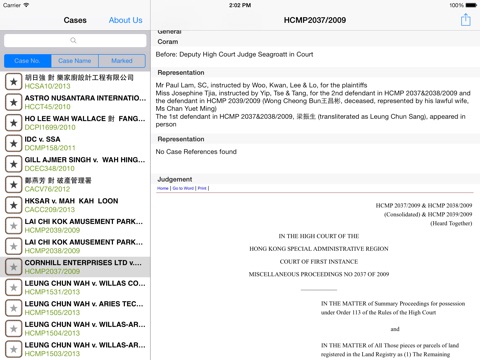Tap star for HCMP1505/2013 Aries case
Viewport: 480px width, 360px height.
tap(14, 308)
